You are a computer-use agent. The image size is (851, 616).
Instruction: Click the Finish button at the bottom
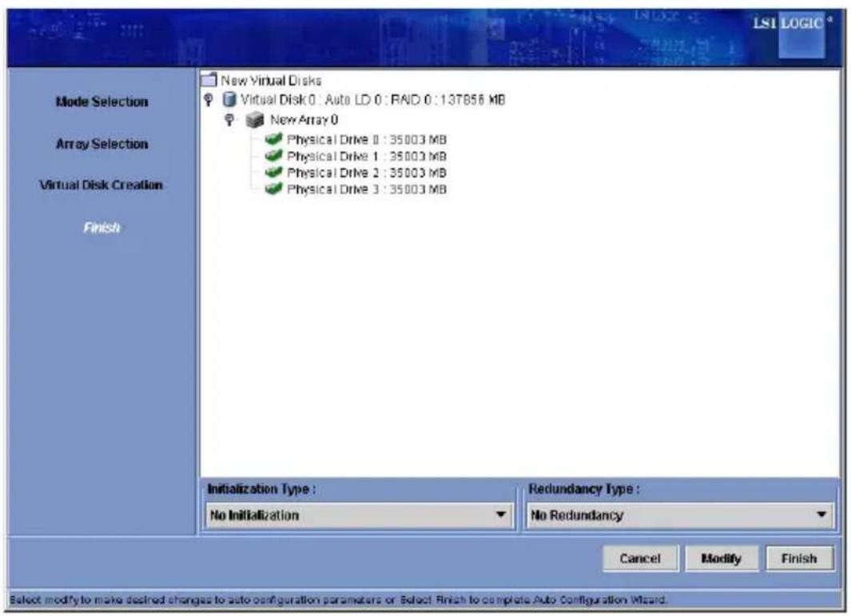(799, 558)
